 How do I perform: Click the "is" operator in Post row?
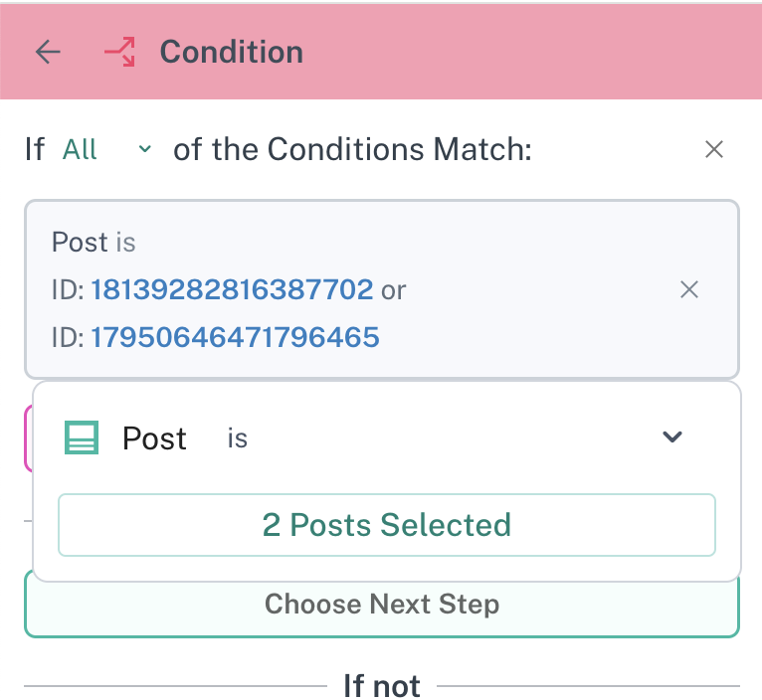pyautogui.click(x=237, y=437)
